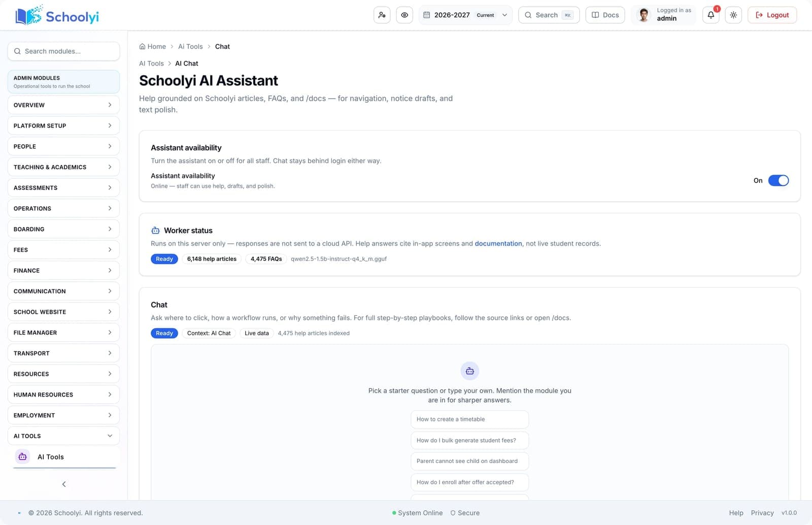Viewport: 812px width, 525px height.
Task: Click the Search modules input
Action: coord(63,51)
